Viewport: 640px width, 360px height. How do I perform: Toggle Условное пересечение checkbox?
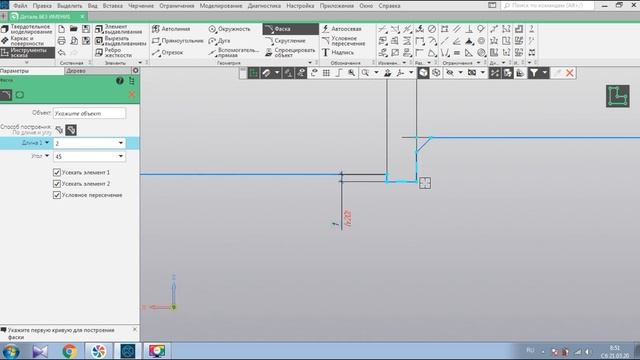(x=57, y=196)
